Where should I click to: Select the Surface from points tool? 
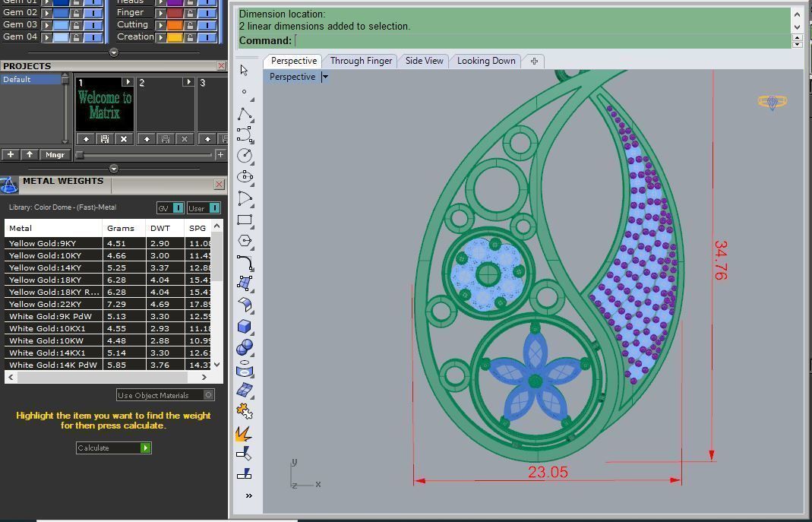(x=245, y=283)
